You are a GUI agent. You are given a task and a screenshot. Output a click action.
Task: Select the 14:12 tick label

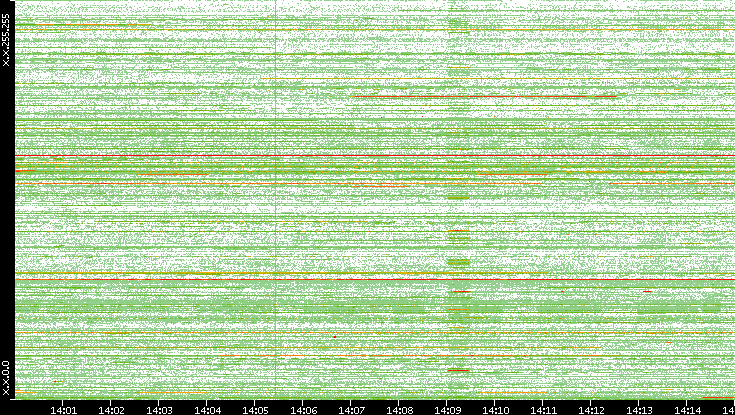(x=591, y=411)
